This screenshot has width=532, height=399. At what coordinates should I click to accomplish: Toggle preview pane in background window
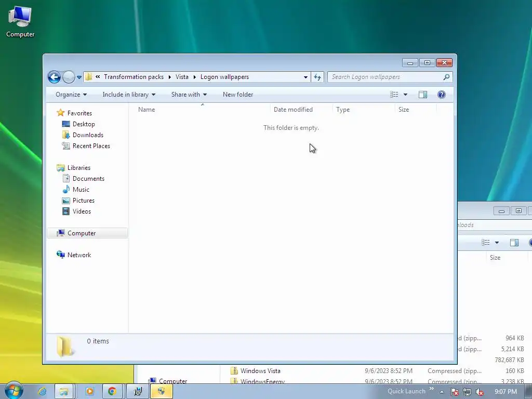tap(514, 243)
